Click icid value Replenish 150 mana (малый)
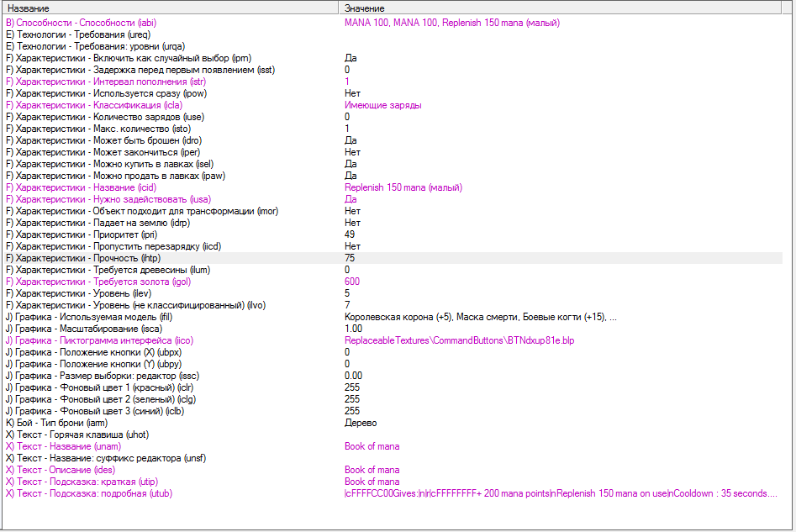The height and width of the screenshot is (532, 796). [403, 187]
